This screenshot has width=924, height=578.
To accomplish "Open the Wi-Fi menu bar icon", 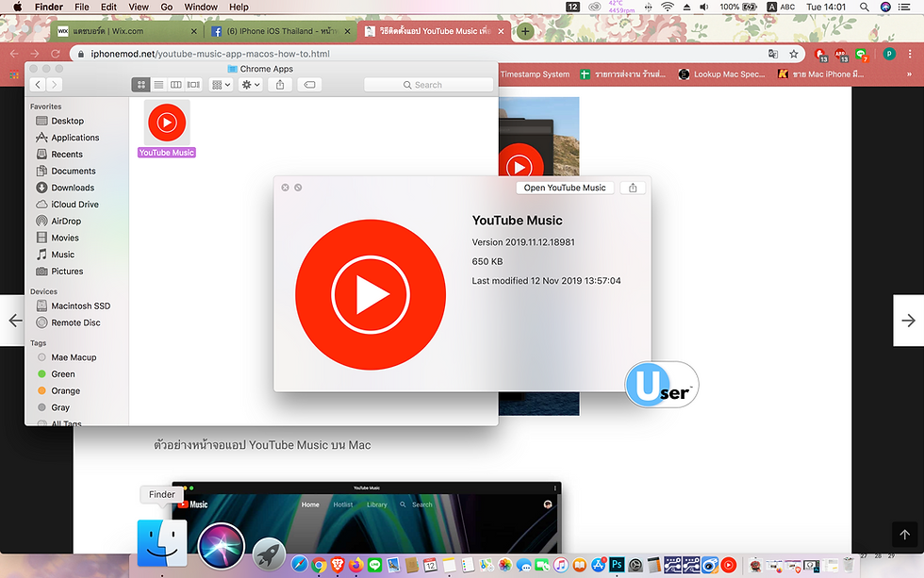I will coord(668,7).
